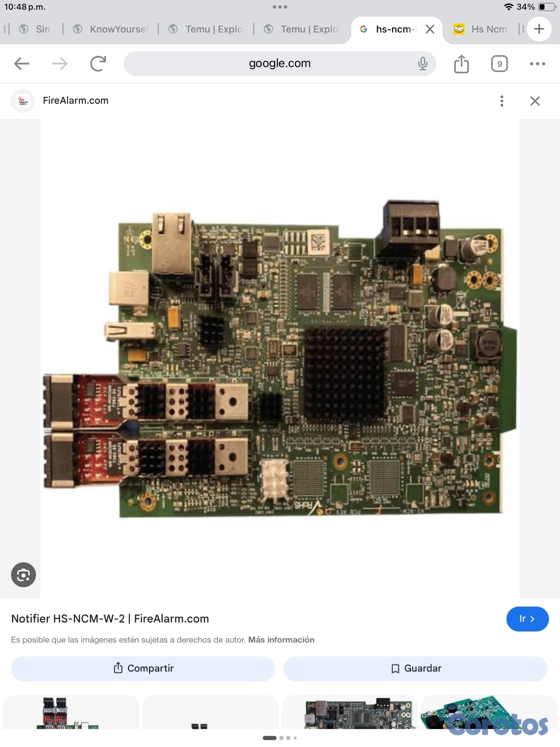Tap the google.com address bar
The image size is (560, 747).
tap(280, 63)
